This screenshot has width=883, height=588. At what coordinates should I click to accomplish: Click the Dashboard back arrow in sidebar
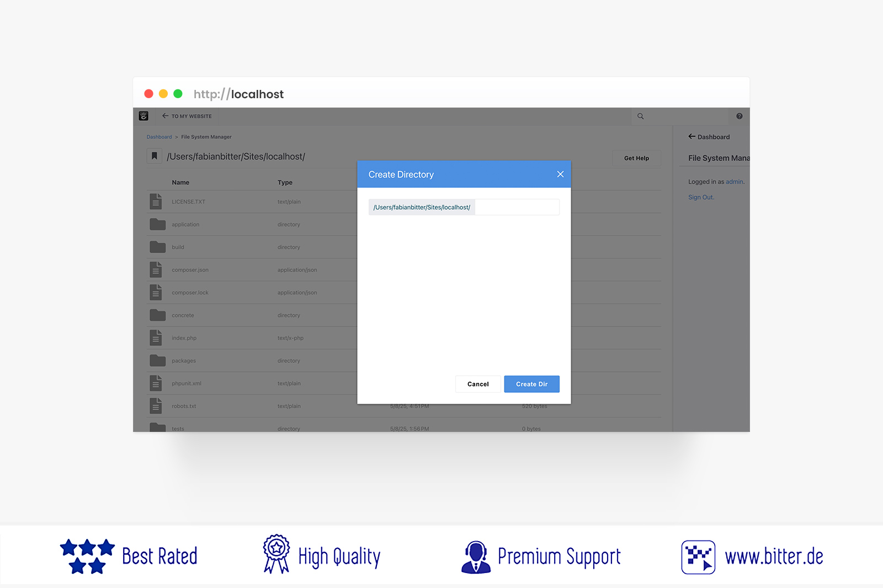[691, 136]
